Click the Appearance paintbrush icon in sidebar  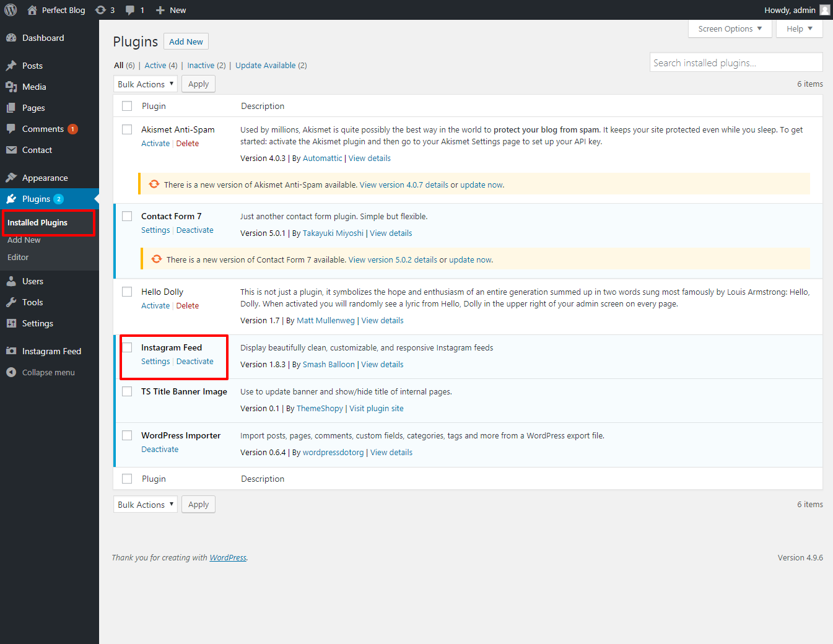tap(11, 178)
